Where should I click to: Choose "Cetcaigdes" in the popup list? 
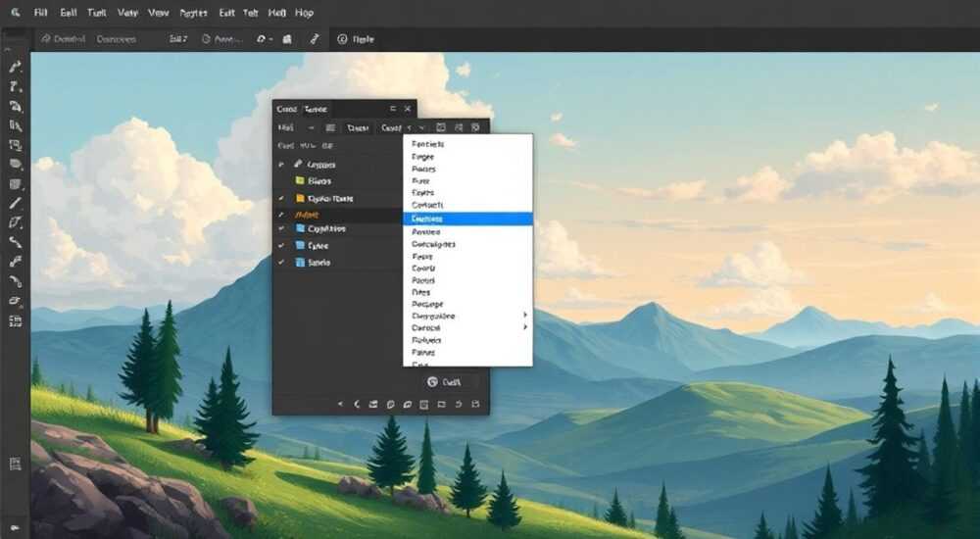click(468, 244)
